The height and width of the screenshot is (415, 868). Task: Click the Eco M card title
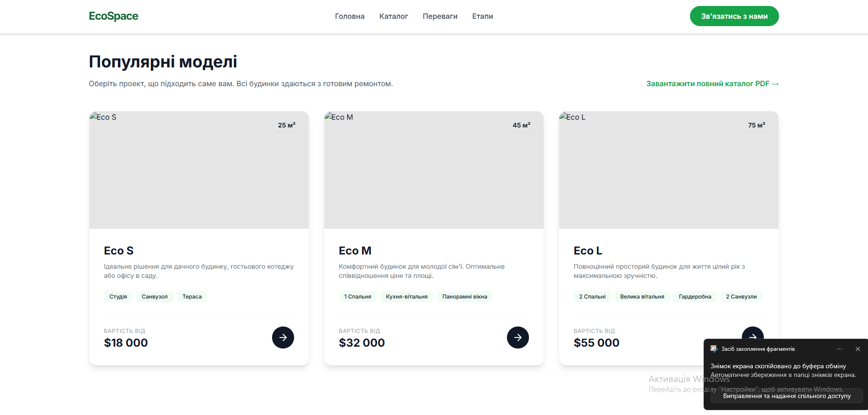(355, 251)
